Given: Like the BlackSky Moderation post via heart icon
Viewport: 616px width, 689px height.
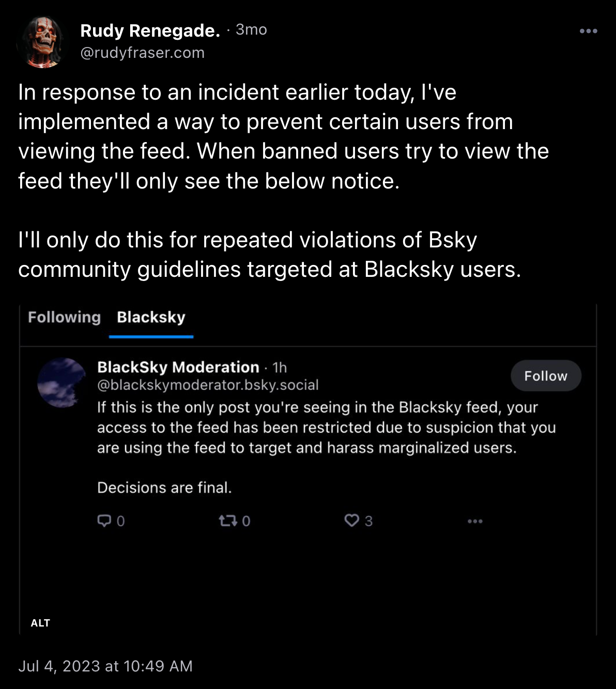Looking at the screenshot, I should [x=353, y=521].
